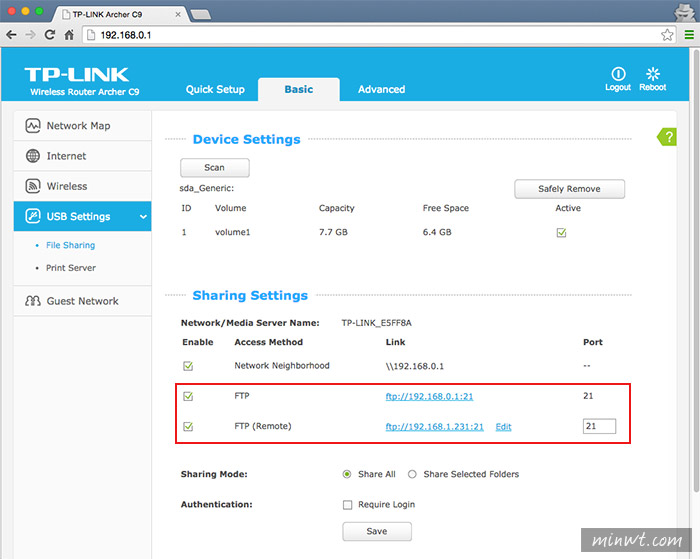This screenshot has width=700, height=559.
Task: Click server name TP-LINK_E5FF8A
Action: 376,323
